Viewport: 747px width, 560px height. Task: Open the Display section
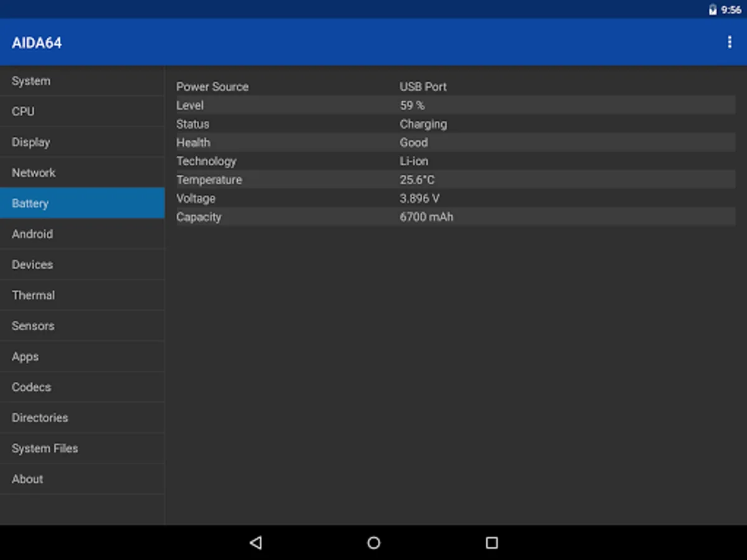[82, 142]
